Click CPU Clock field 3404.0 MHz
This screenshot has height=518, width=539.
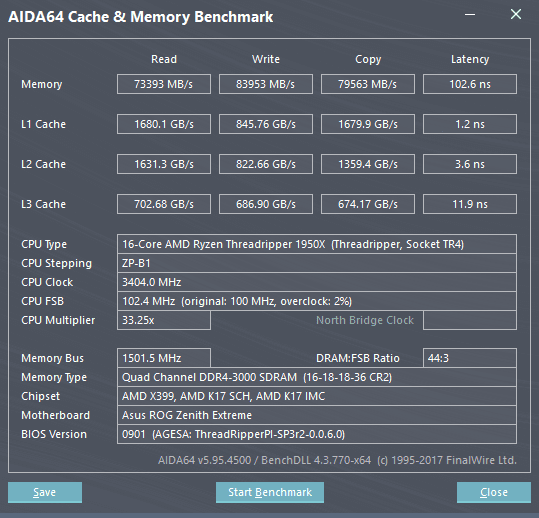click(317, 282)
